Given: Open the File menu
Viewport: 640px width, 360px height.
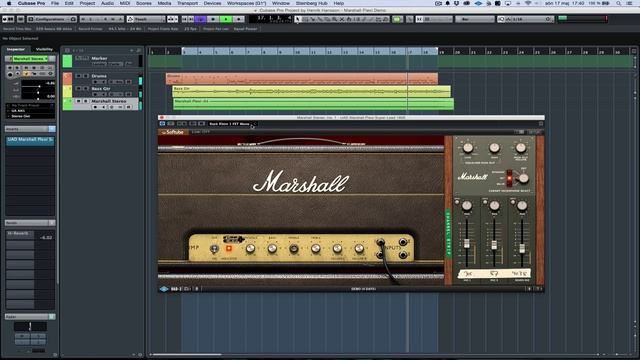Looking at the screenshot, I should click(55, 3).
